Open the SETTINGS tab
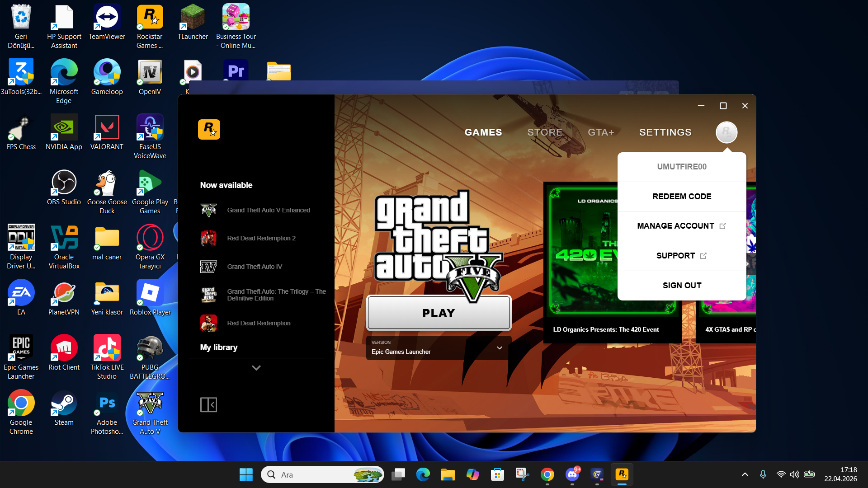 665,132
